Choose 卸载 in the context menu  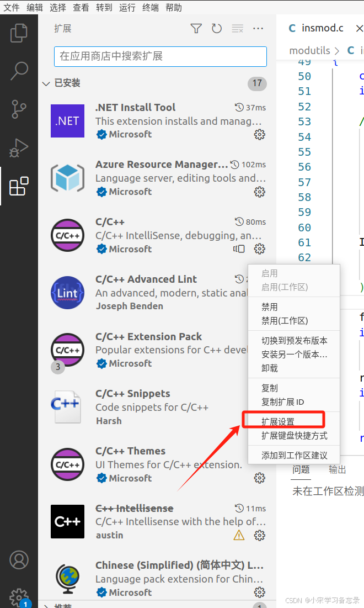(x=294, y=368)
